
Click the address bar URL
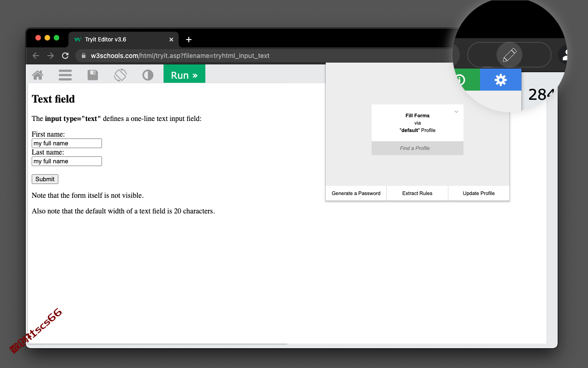pyautogui.click(x=180, y=56)
